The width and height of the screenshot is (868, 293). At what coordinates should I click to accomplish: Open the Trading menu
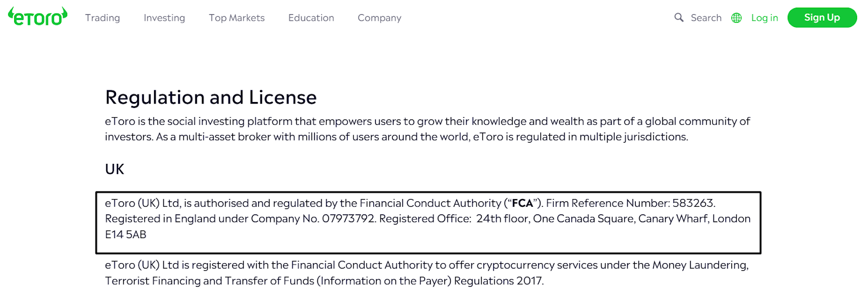coord(103,18)
